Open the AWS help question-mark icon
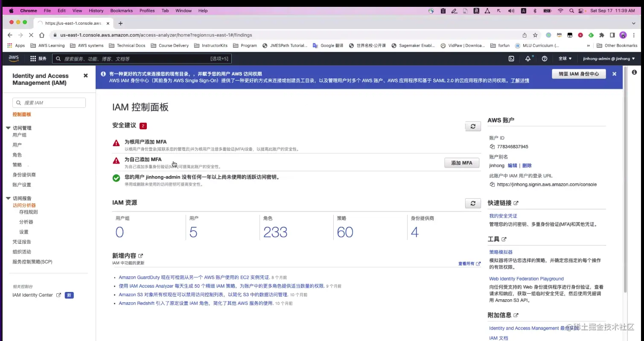This screenshot has width=644, height=341. [545, 59]
